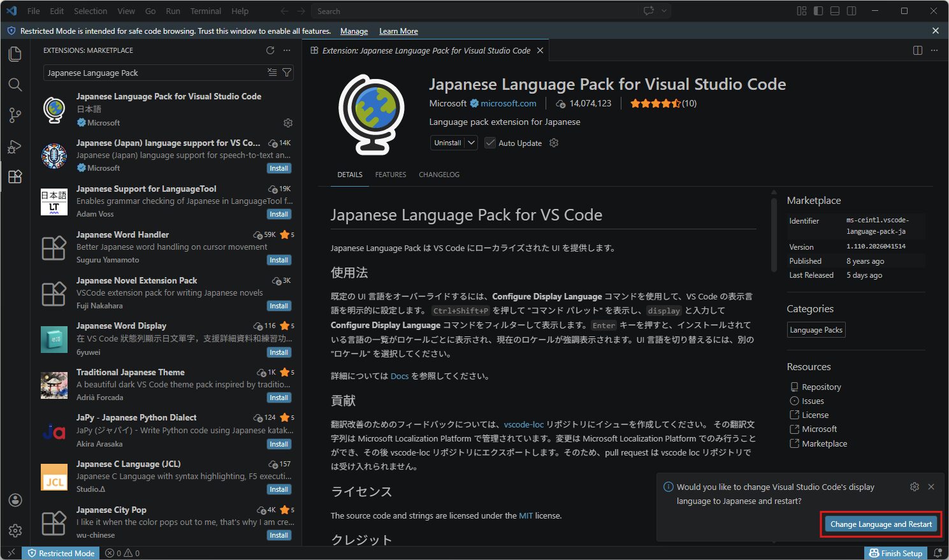
Task: Open the Terminal menu
Action: 205,11
